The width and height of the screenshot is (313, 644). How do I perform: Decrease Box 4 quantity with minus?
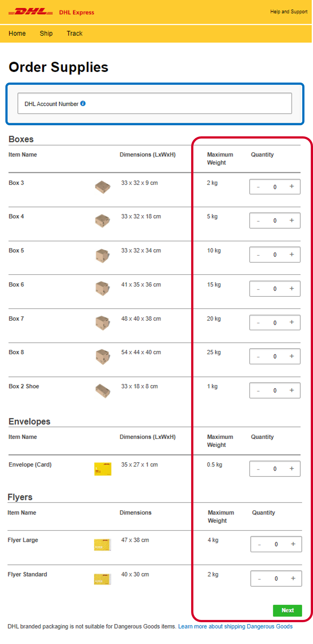[x=258, y=221]
